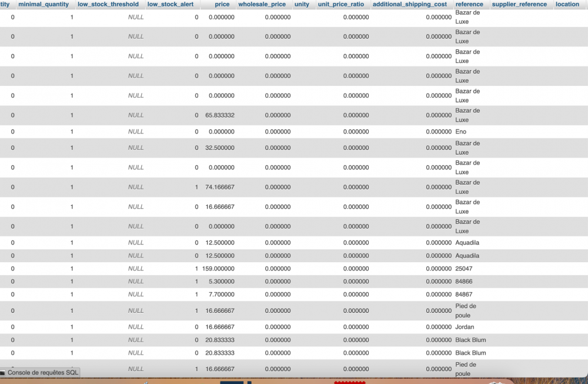Image resolution: width=588 pixels, height=384 pixels.
Task: Sort table by the price column header
Action: (222, 4)
